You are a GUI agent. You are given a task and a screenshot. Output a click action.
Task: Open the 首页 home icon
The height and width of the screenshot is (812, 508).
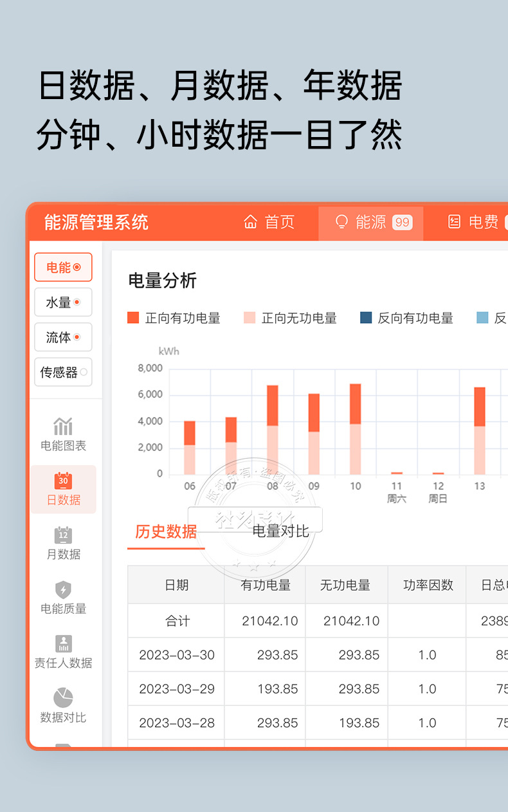point(251,222)
